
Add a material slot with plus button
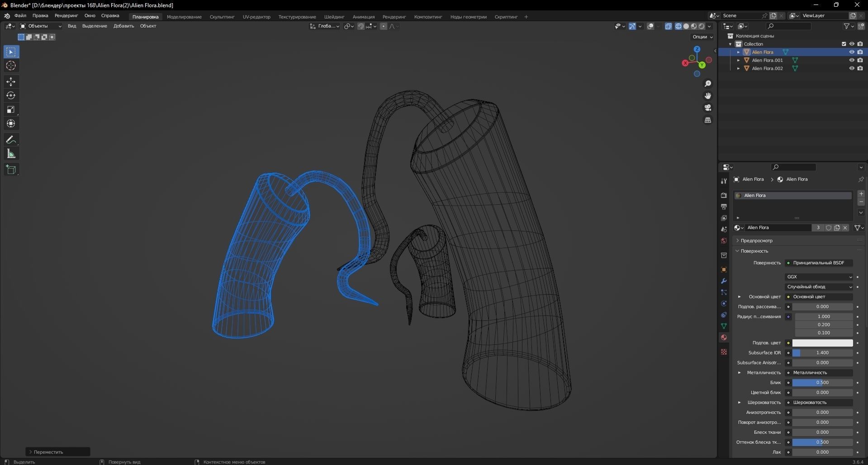861,194
